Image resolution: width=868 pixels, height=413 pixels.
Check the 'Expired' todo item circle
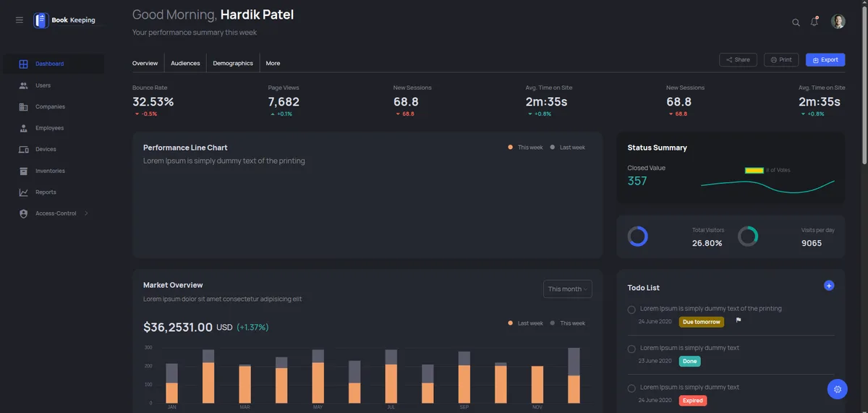[x=631, y=388]
